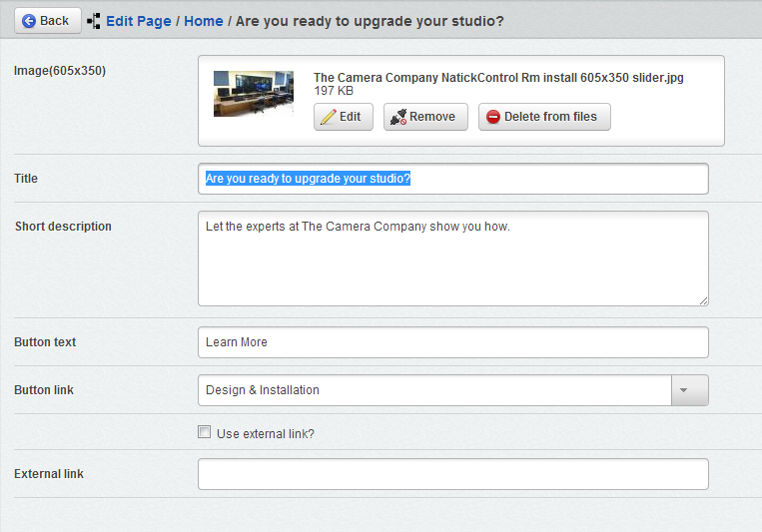Viewport: 762px width, 532px height.
Task: Click the unplug icon on the Remove button
Action: pyautogui.click(x=398, y=117)
